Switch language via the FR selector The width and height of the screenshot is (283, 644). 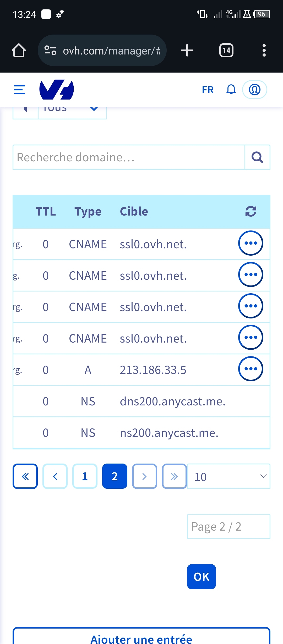pos(208,90)
